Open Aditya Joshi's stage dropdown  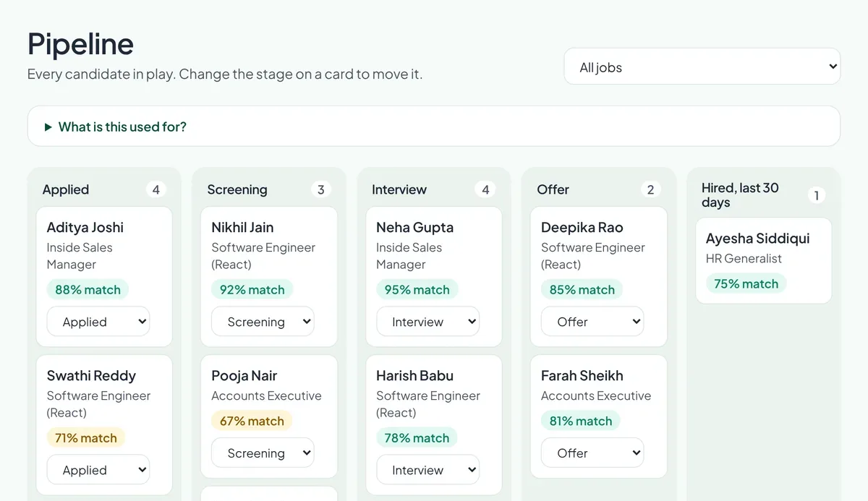pos(98,322)
